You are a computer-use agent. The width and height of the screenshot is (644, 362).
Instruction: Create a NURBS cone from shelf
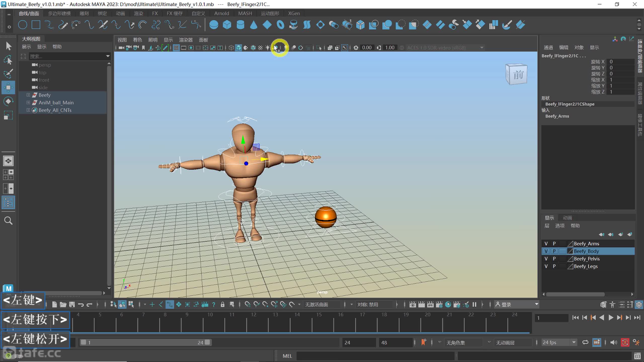(x=254, y=25)
